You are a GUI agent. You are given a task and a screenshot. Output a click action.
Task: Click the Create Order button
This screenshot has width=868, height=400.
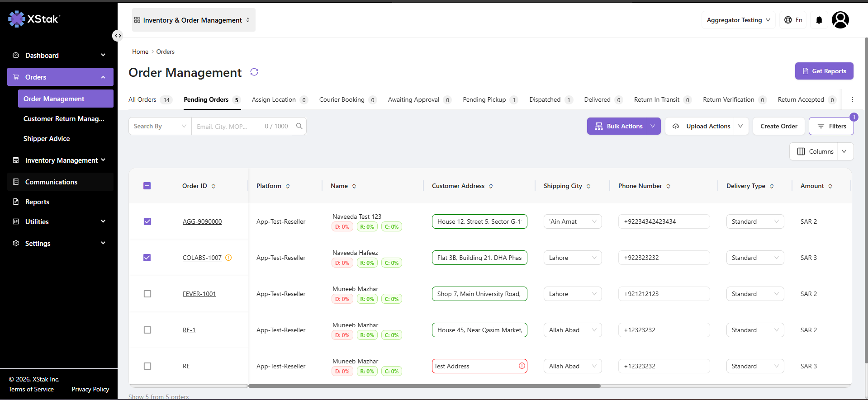(x=779, y=126)
